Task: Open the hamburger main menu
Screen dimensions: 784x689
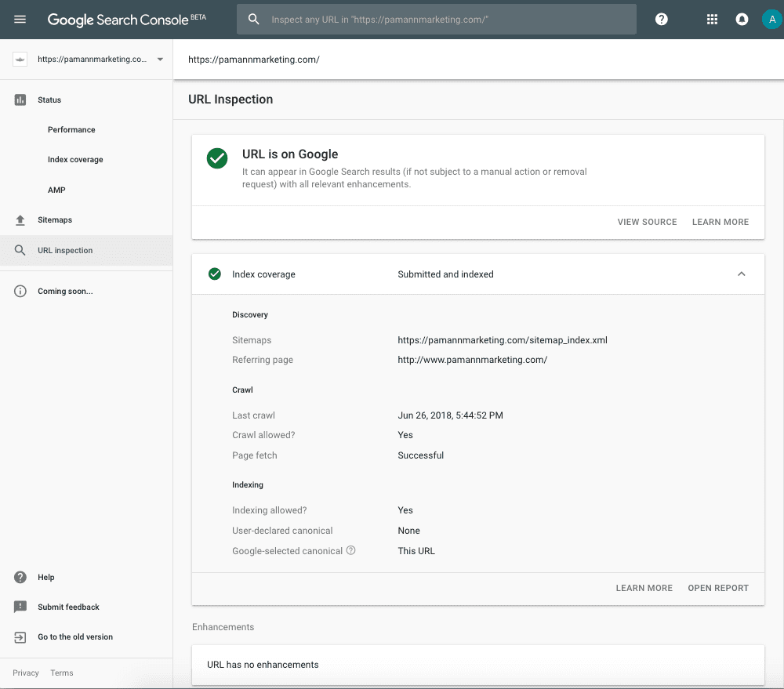Action: tap(20, 20)
